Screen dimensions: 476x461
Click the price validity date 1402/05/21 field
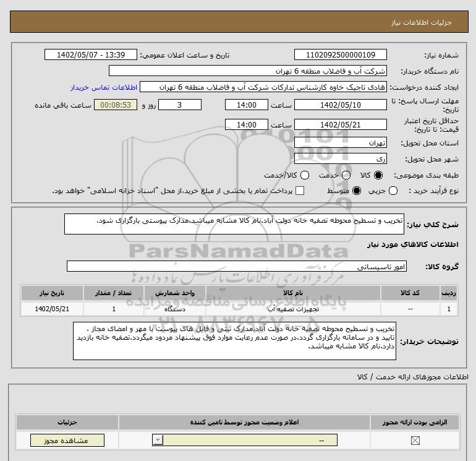(x=340, y=124)
